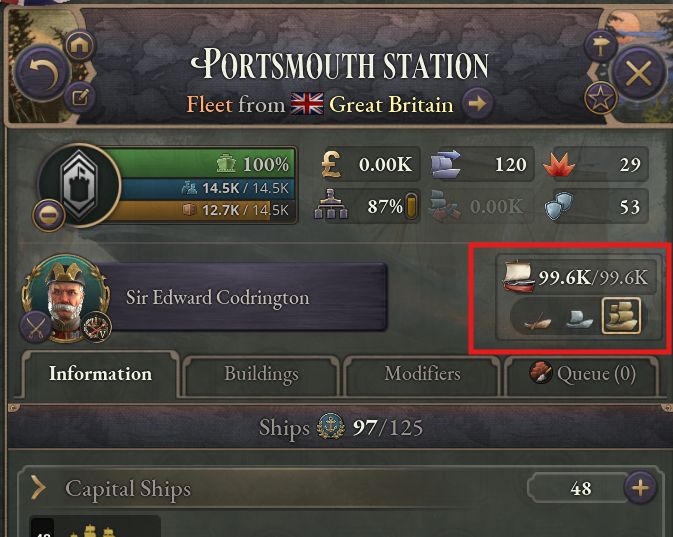Click the Great Britain country link
Screen dimensions: 673x537
pos(390,104)
